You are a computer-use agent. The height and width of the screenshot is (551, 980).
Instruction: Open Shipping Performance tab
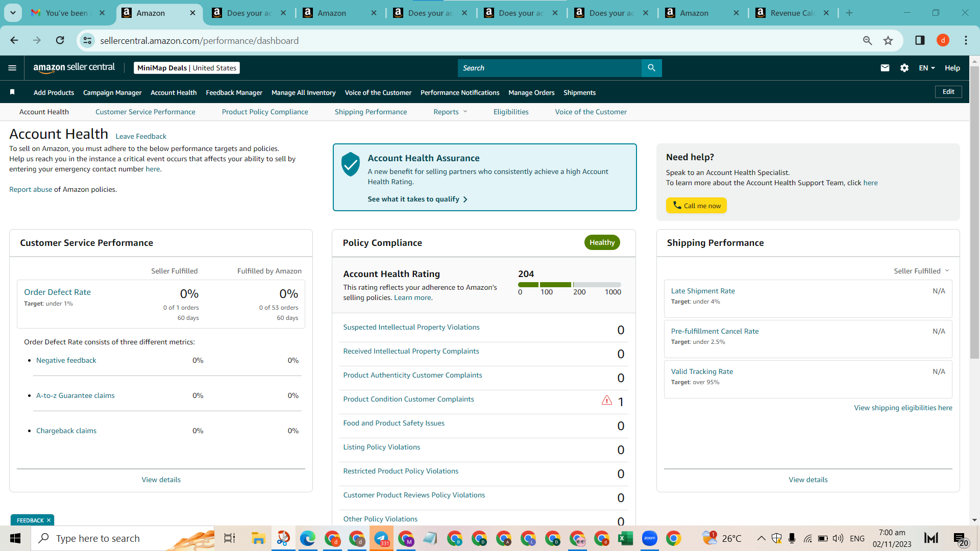371,112
